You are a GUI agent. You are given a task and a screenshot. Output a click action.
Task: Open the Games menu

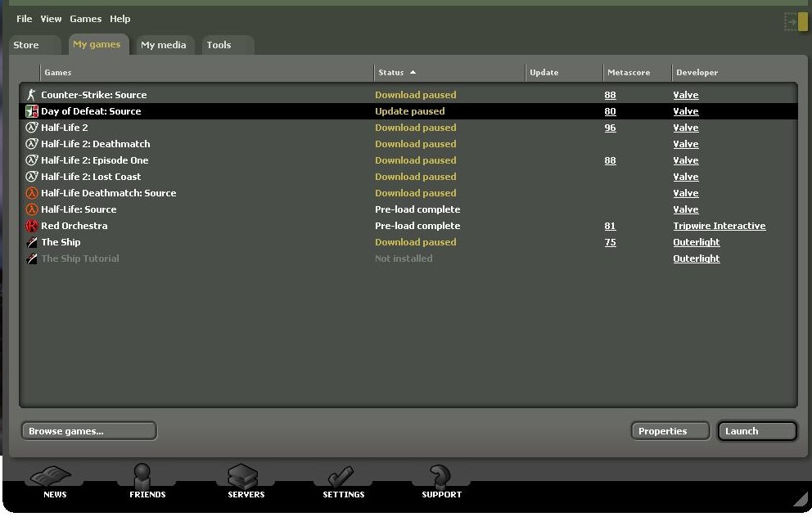click(x=85, y=19)
